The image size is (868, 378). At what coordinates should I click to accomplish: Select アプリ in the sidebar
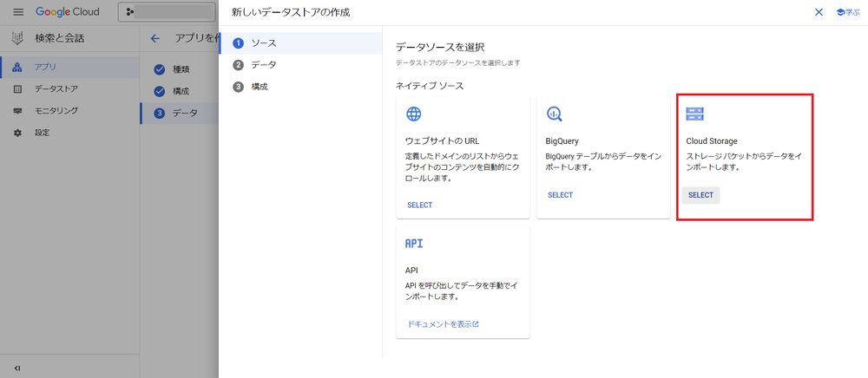pyautogui.click(x=69, y=68)
